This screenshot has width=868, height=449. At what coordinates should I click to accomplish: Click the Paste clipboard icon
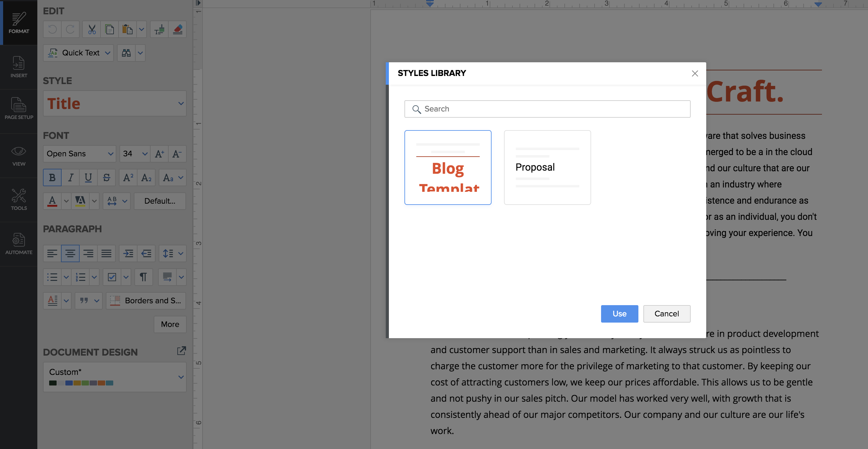point(127,29)
